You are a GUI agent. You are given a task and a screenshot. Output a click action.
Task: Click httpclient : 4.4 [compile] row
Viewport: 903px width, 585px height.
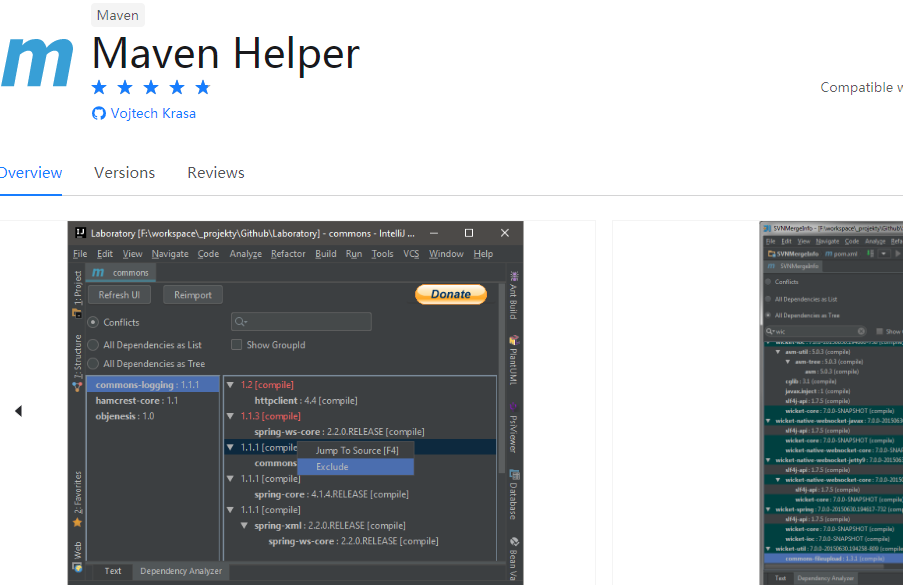tap(306, 400)
